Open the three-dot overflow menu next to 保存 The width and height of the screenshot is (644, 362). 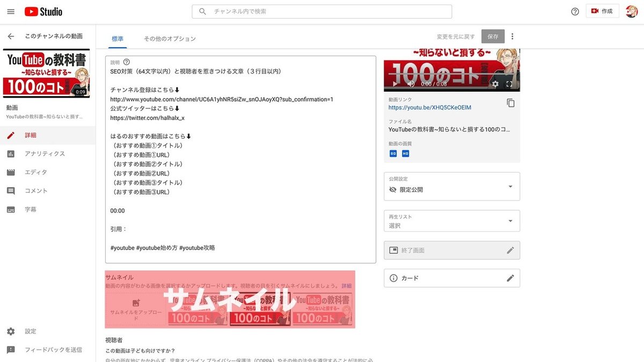click(512, 35)
